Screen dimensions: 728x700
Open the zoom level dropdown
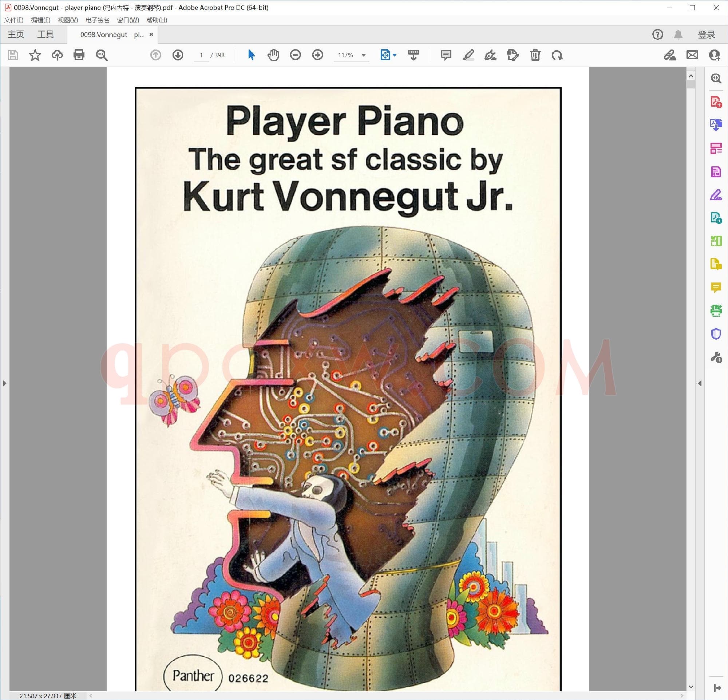click(x=364, y=55)
